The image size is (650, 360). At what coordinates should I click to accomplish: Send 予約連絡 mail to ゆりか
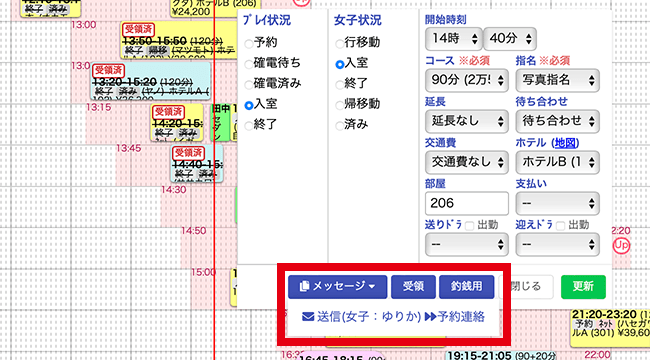[393, 317]
